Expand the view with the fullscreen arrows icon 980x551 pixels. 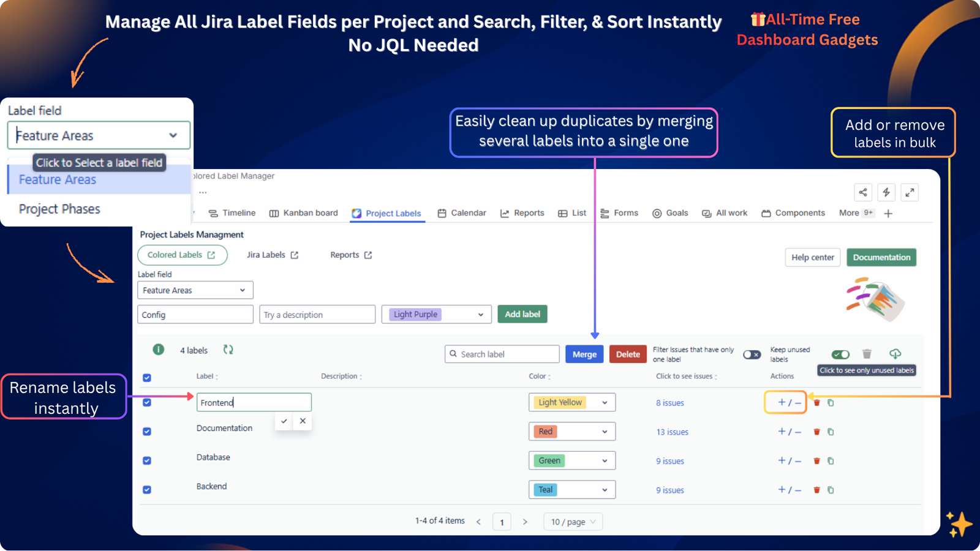(x=910, y=192)
